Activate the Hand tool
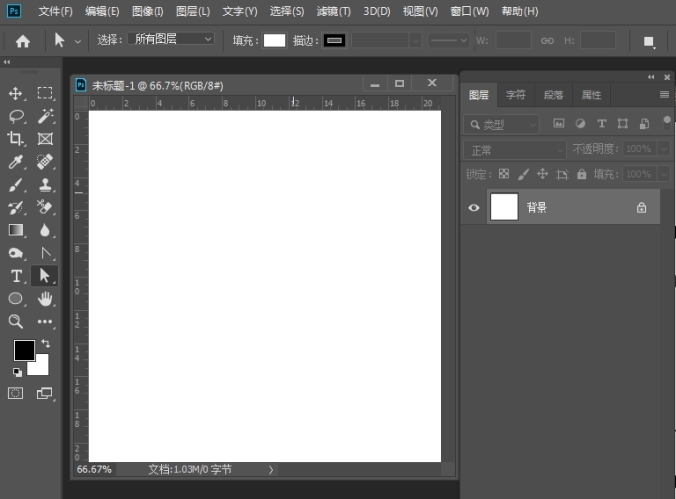This screenshot has height=499, width=676. coord(45,298)
